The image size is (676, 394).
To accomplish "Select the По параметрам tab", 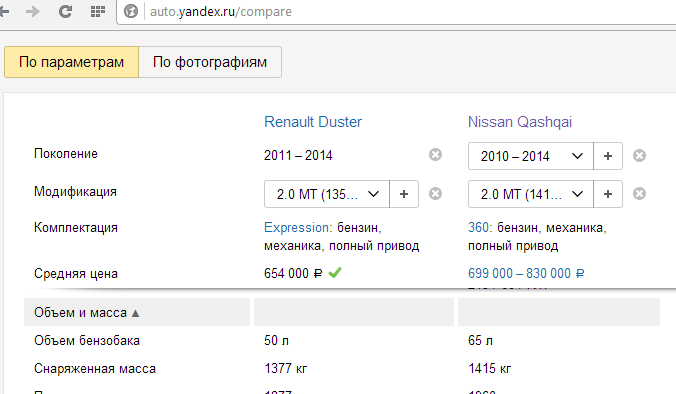I will click(x=72, y=62).
